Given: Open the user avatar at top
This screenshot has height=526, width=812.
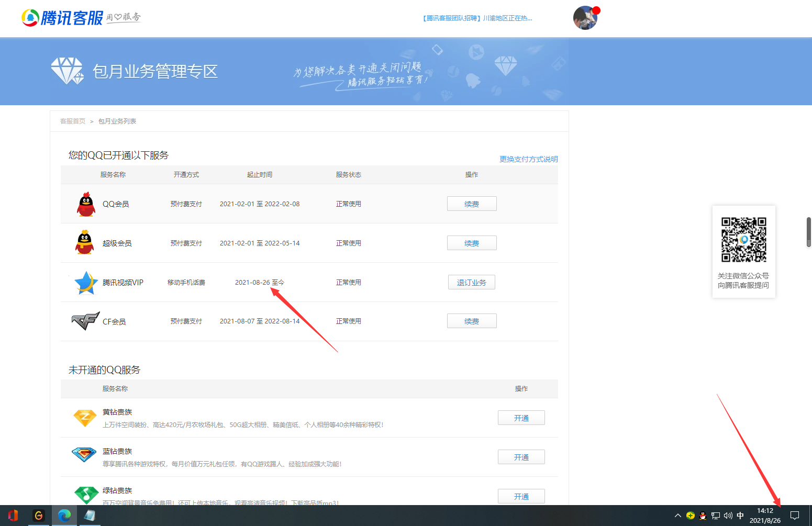Looking at the screenshot, I should pos(585,18).
